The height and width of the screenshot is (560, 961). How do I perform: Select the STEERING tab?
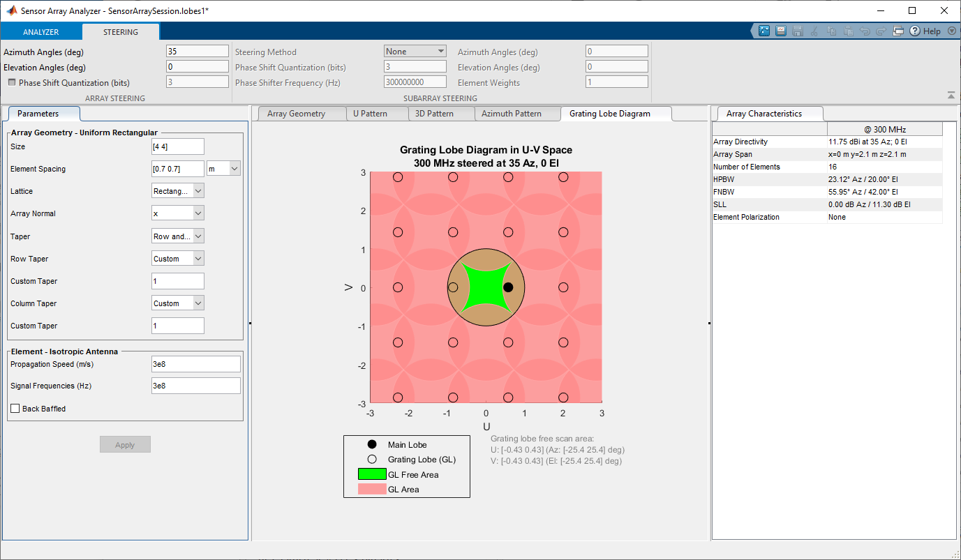click(121, 32)
